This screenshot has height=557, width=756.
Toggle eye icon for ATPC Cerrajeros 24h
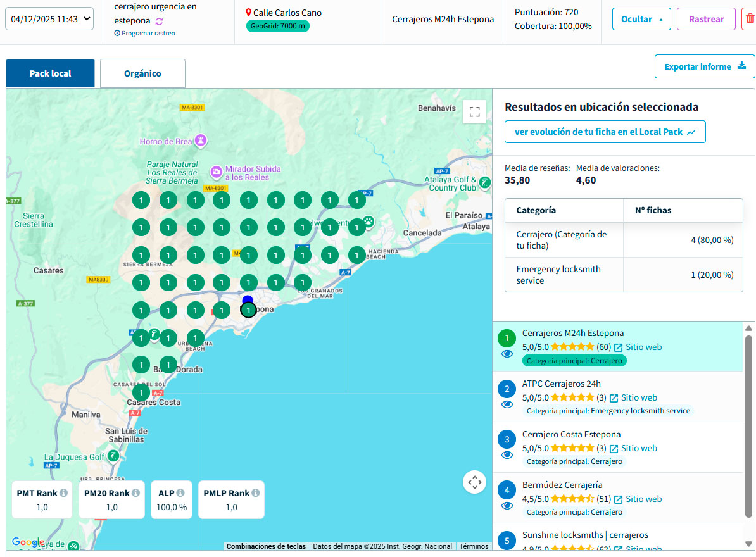click(x=507, y=404)
